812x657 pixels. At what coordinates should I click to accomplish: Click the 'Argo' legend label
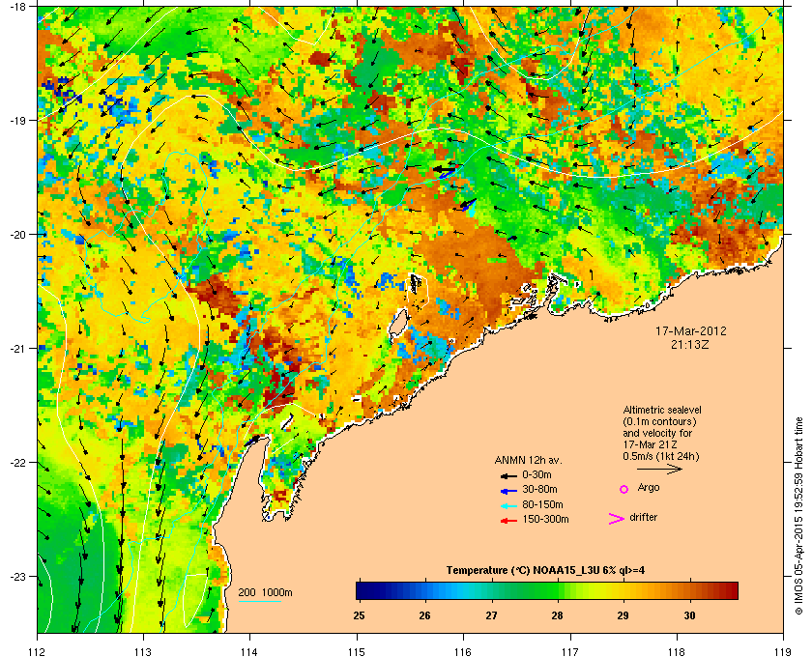(649, 488)
